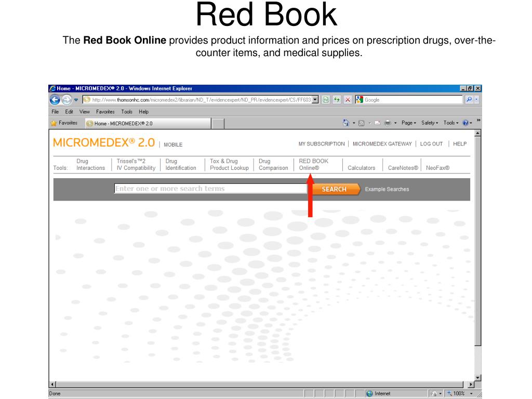
Task: Open MY SUBSCRIPTION link
Action: coord(321,144)
